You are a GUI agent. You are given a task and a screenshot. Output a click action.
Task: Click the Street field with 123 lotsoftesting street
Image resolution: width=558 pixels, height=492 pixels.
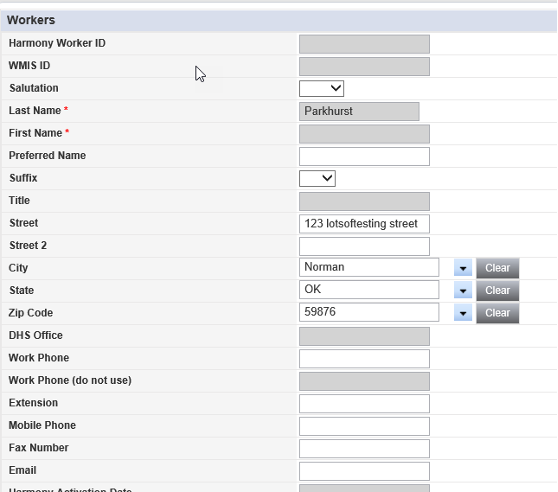364,224
